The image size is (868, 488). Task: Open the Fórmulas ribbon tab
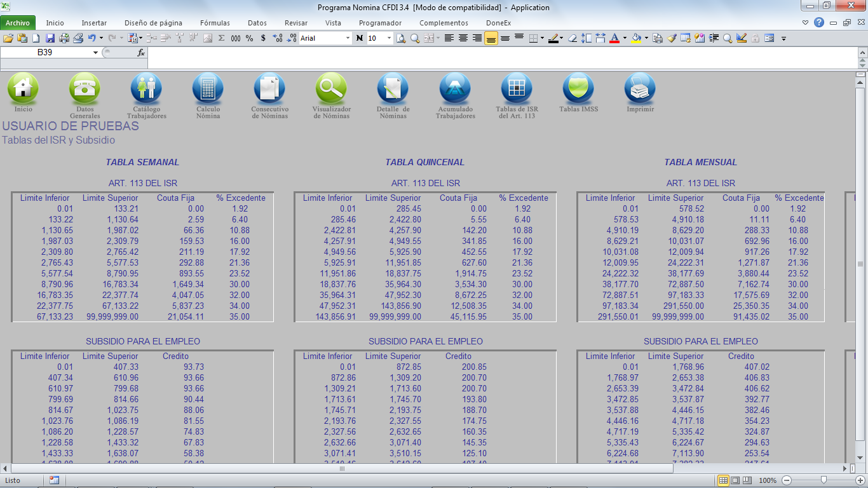(x=215, y=23)
